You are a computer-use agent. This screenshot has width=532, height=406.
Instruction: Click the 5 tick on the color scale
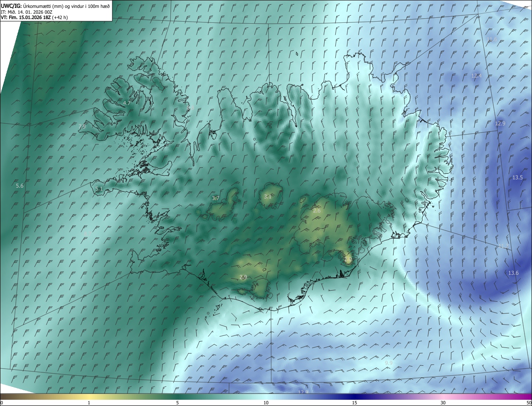coord(177,403)
